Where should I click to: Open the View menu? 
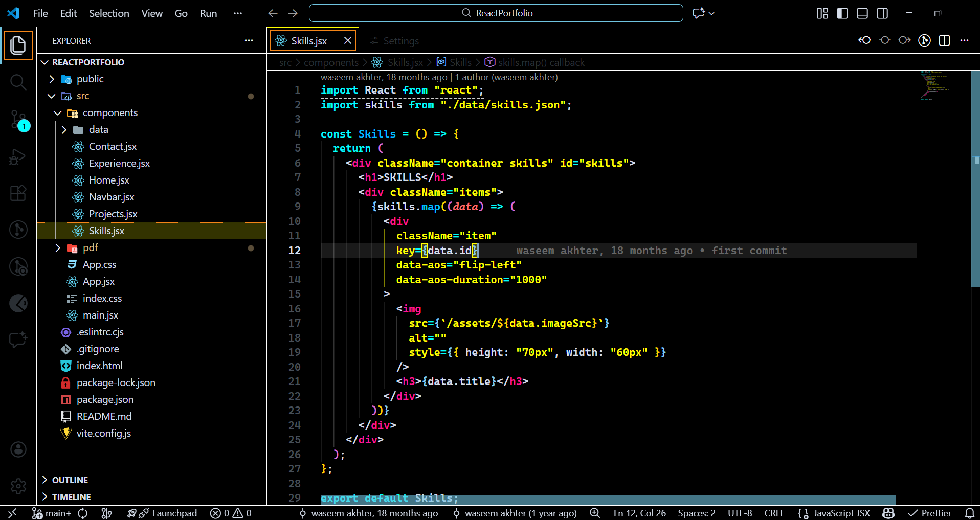point(152,13)
